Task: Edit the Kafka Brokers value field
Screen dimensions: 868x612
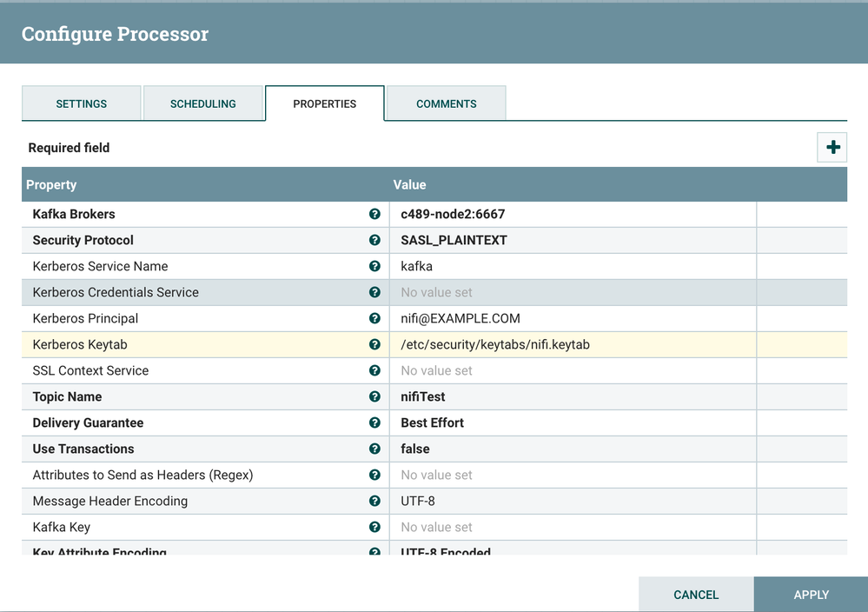Action: (573, 214)
